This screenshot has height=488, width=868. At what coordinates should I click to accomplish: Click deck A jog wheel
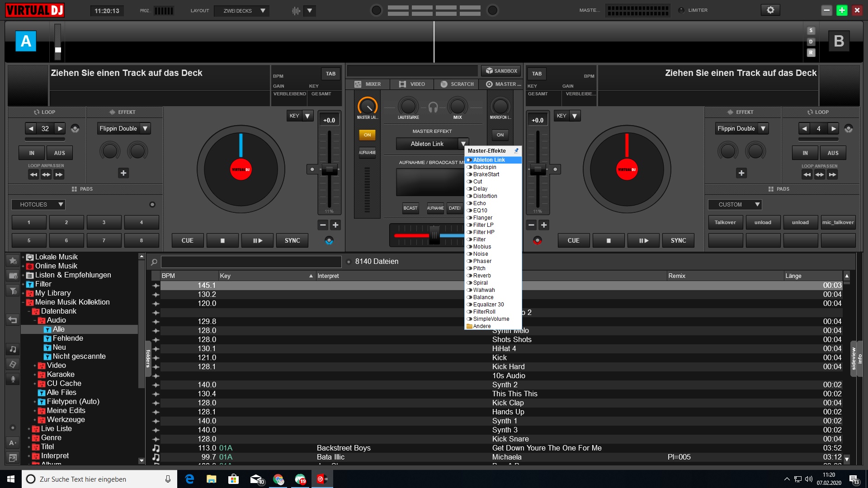tap(241, 169)
